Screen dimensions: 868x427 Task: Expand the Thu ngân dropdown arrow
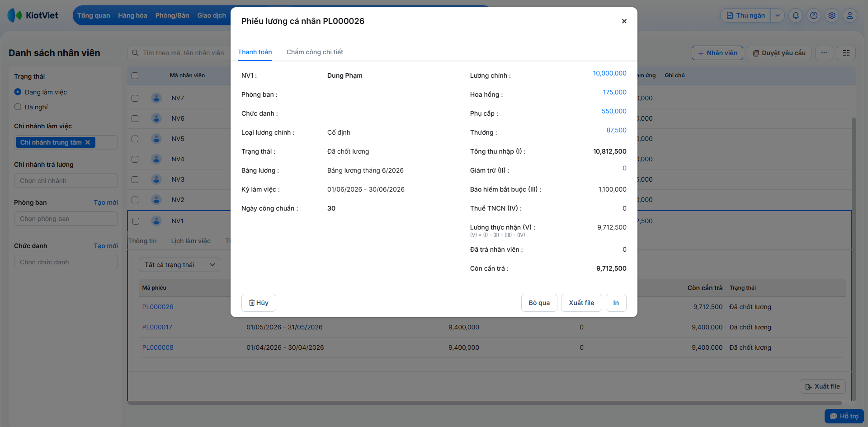778,15
